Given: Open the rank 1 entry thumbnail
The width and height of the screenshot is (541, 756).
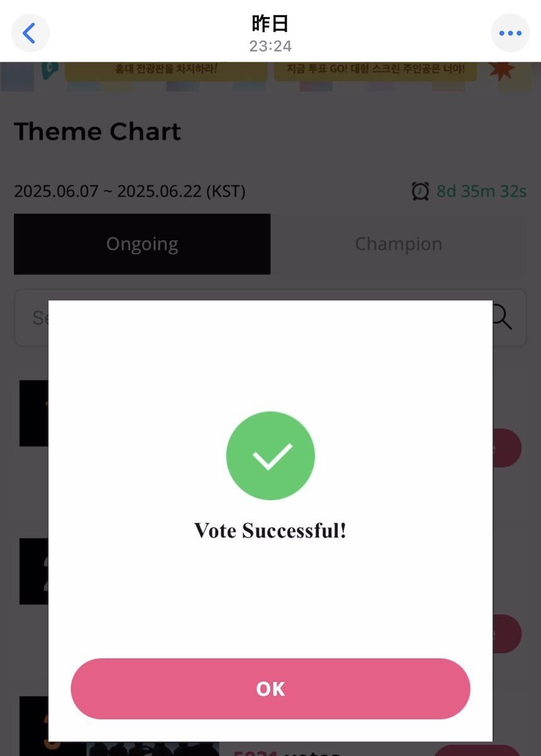Looking at the screenshot, I should 34,413.
